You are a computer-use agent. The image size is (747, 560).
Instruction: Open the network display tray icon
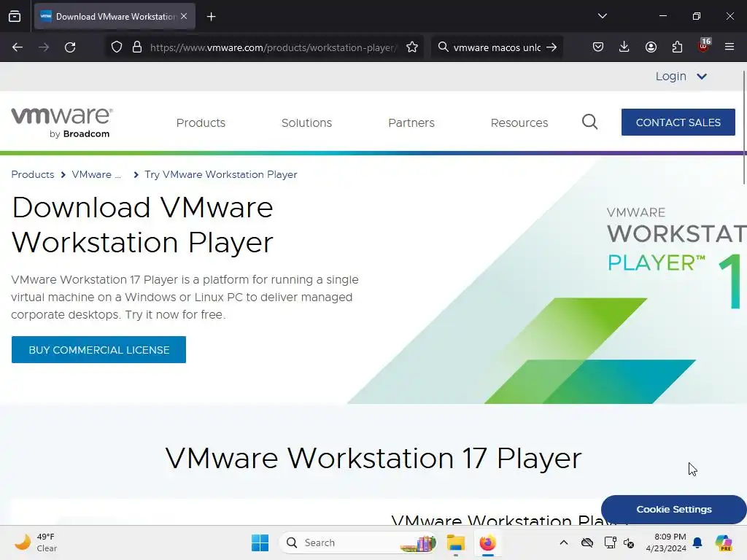point(610,542)
